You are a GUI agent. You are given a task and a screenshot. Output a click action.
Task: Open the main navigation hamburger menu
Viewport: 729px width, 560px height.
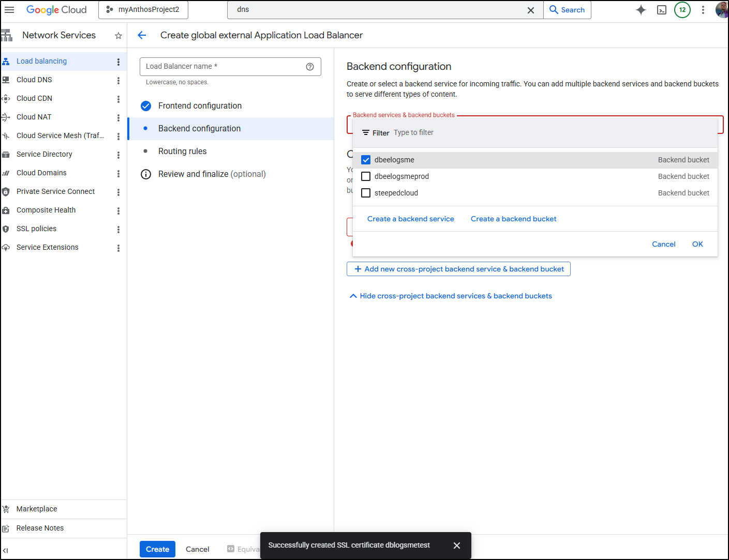coord(9,10)
